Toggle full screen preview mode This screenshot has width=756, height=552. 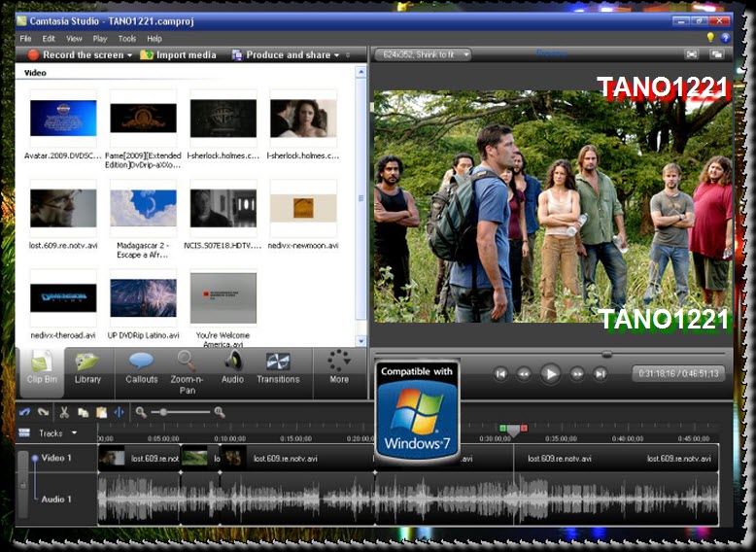(691, 55)
